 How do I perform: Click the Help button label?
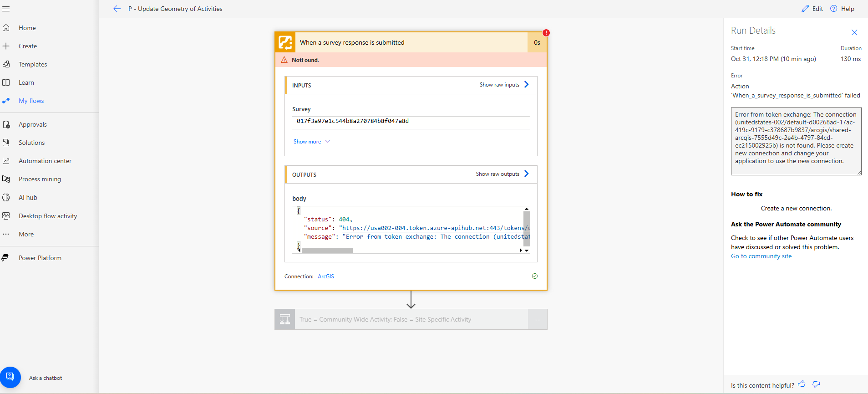pyautogui.click(x=848, y=9)
